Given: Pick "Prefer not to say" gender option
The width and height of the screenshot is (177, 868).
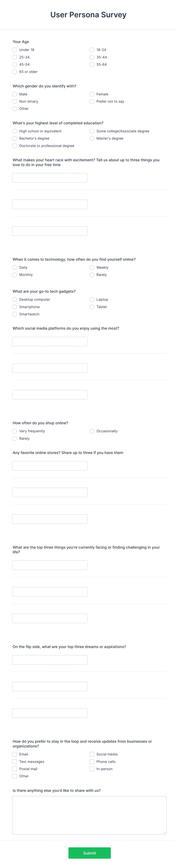Looking at the screenshot, I should (92, 102).
